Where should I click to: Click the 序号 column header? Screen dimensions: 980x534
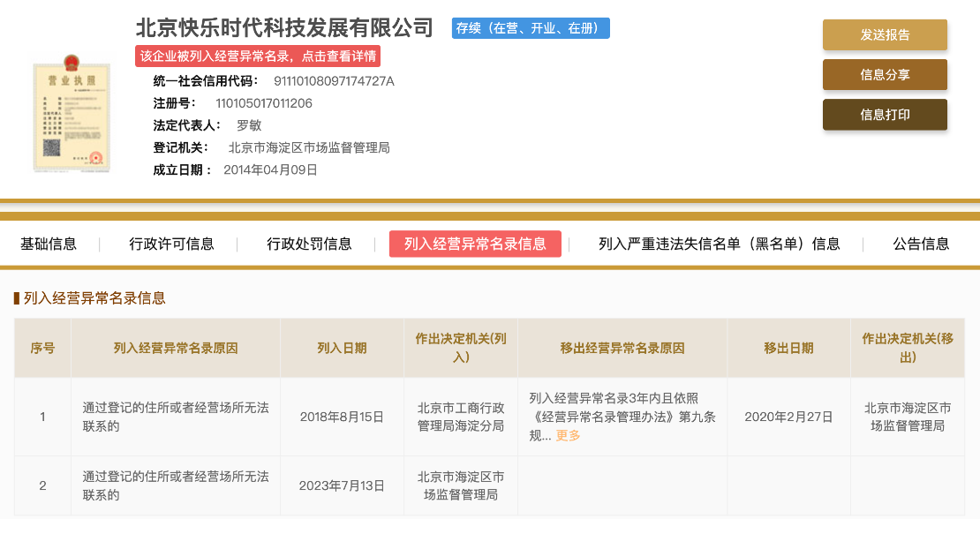point(42,349)
